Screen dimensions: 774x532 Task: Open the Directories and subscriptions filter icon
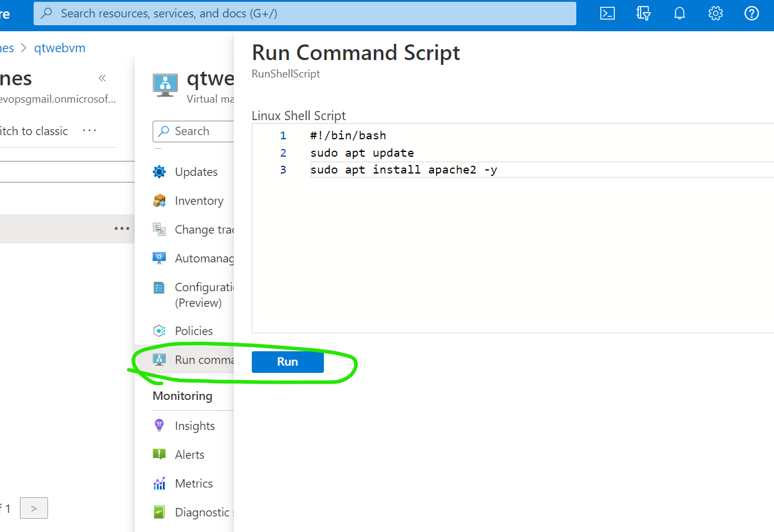tap(644, 13)
